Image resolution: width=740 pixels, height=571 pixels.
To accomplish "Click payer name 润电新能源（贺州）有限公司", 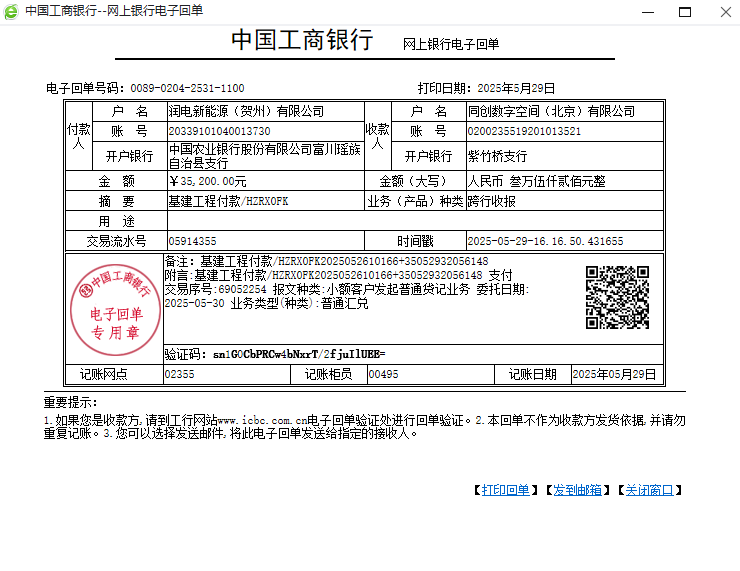I will pos(246,111).
